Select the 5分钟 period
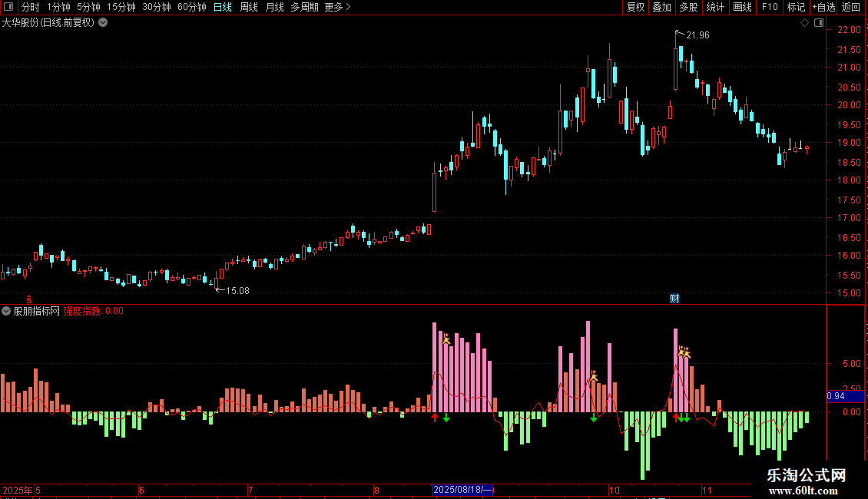Screen dimensions: 868x499 click(x=88, y=7)
